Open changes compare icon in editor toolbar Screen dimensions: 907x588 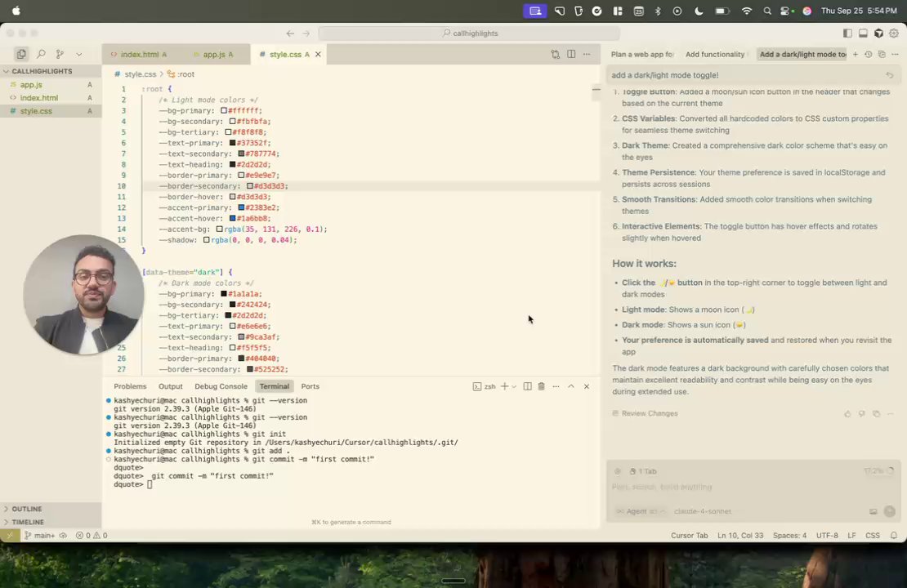click(556, 54)
